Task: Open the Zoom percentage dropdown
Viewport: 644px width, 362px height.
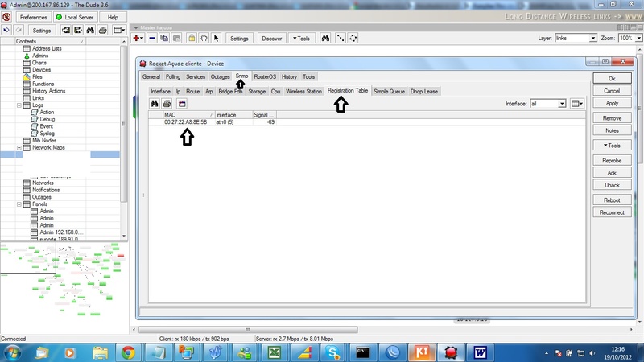Action: [638, 38]
